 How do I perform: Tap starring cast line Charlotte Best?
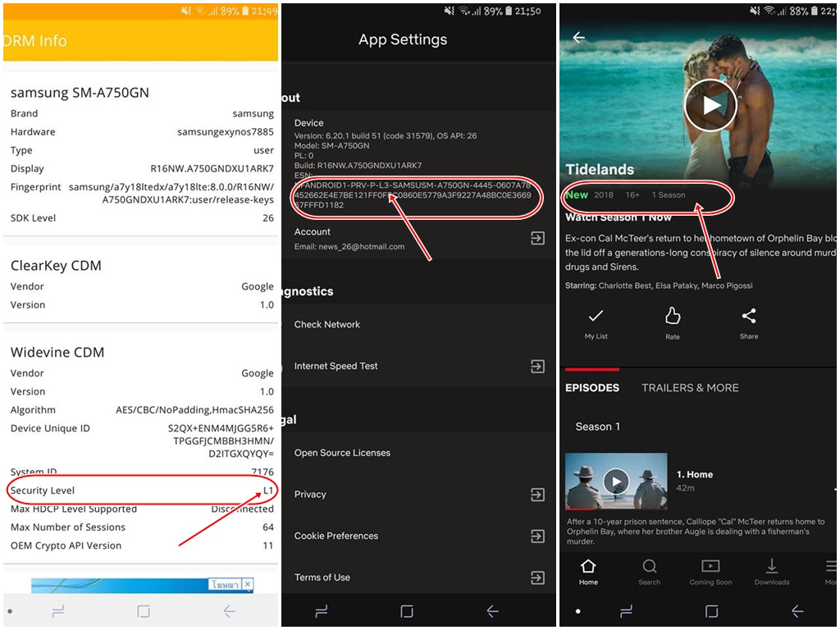[x=659, y=285]
